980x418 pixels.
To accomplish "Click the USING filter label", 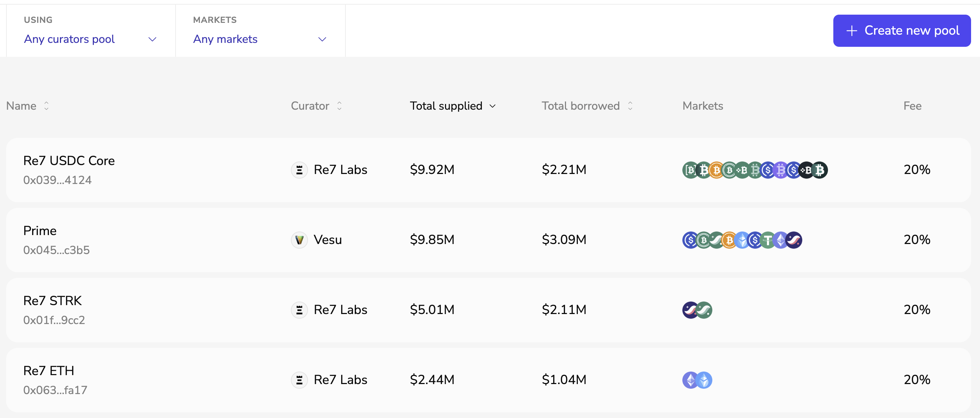I will (38, 20).
